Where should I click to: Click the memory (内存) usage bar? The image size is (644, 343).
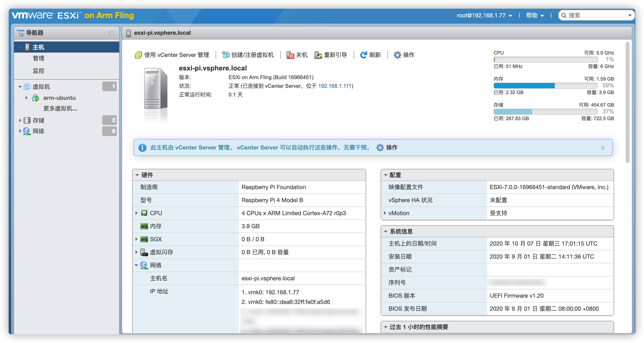point(546,86)
